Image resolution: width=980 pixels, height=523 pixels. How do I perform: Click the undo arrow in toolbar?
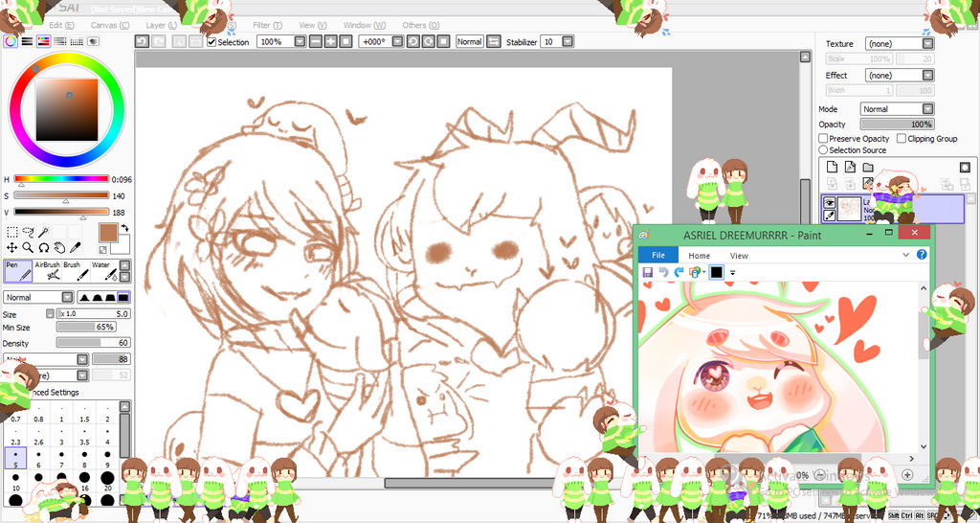(x=142, y=41)
